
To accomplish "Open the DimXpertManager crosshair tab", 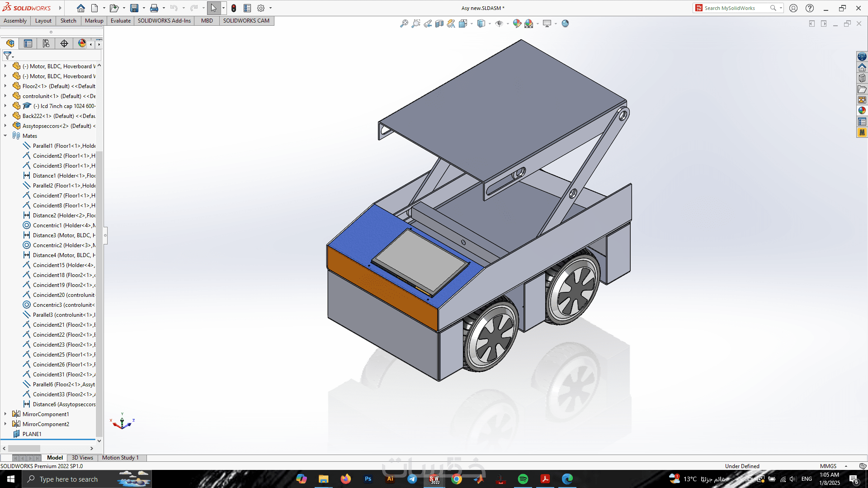I will [64, 43].
